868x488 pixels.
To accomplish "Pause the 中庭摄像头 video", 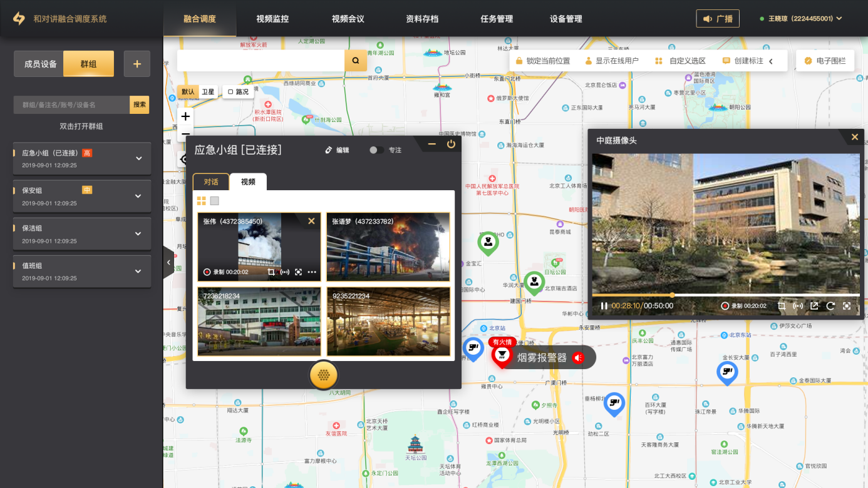I will pyautogui.click(x=604, y=306).
